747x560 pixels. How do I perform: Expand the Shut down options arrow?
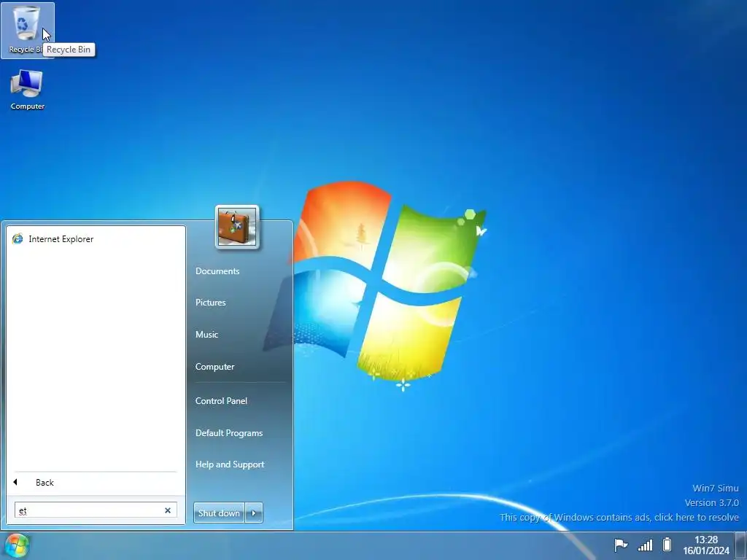(x=254, y=513)
